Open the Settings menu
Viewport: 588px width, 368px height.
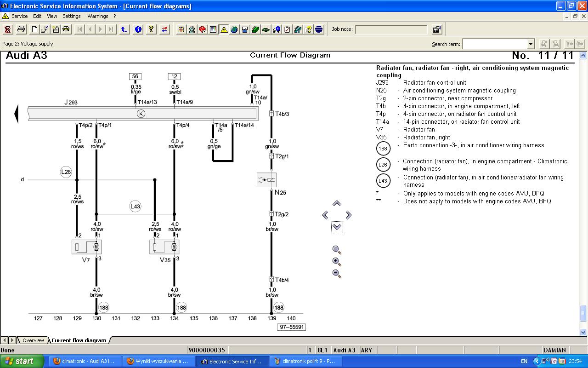pyautogui.click(x=72, y=16)
